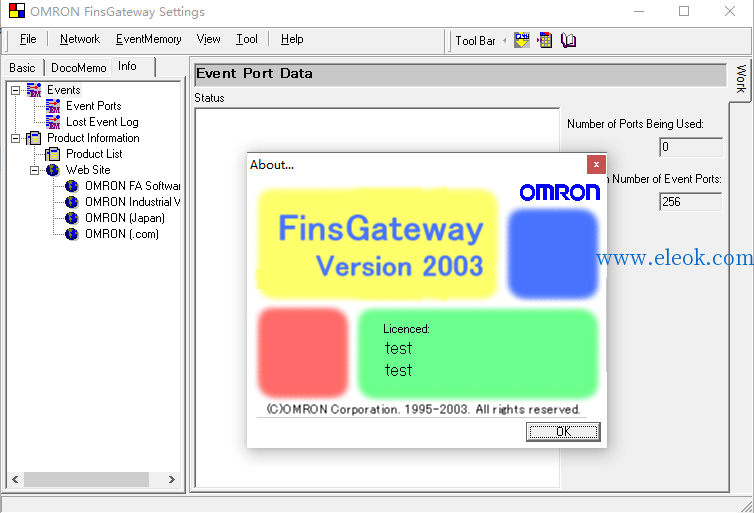The height and width of the screenshot is (513, 754).
Task: Click the yellow arrow toolbar icon
Action: pos(522,40)
